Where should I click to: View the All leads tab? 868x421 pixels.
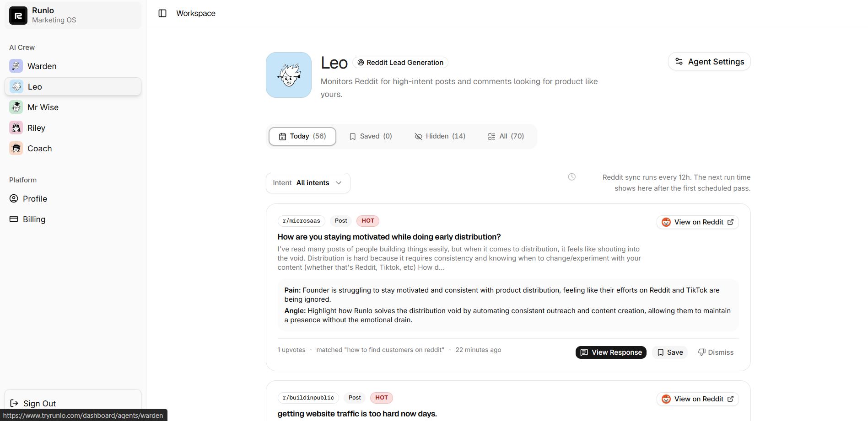(x=505, y=136)
